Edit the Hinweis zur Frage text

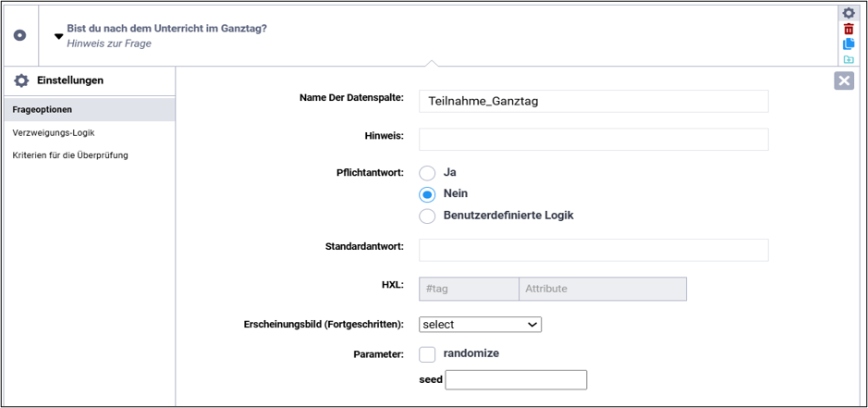point(109,43)
